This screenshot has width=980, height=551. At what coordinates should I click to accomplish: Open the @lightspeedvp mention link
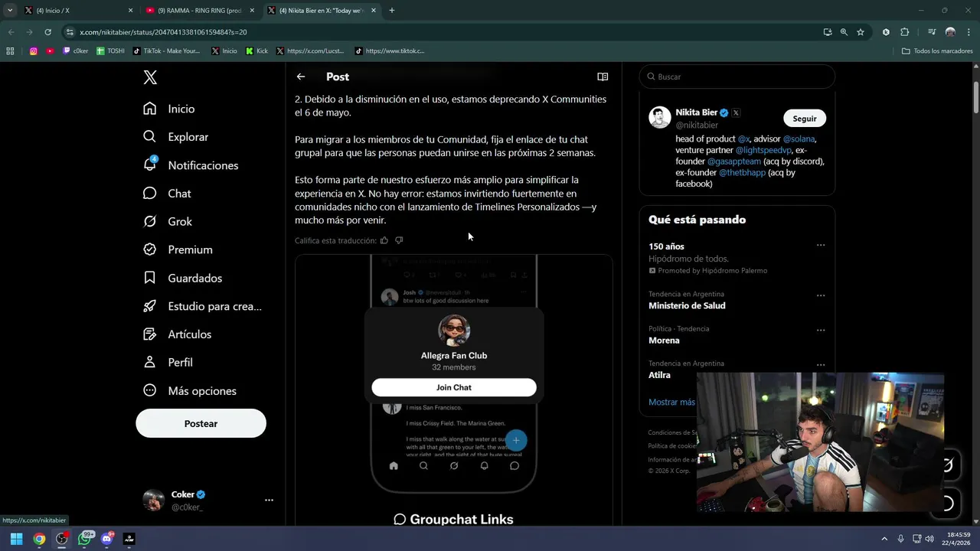763,150
